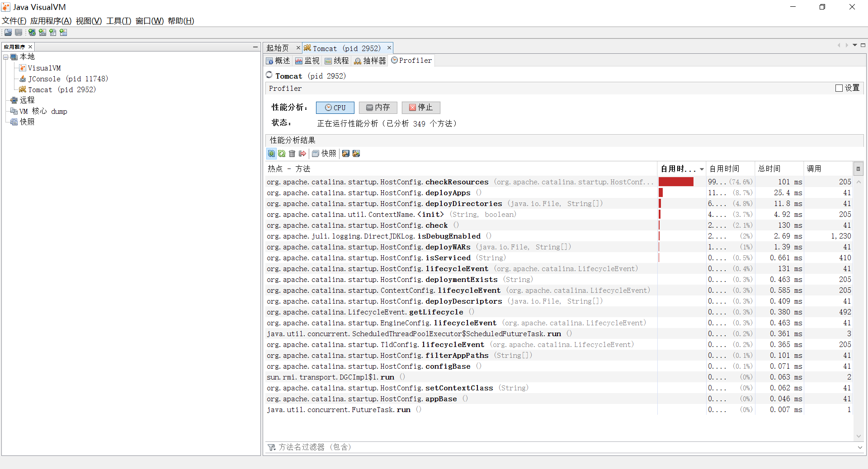Click the 停止 stop button
Image resolution: width=868 pixels, height=469 pixels.
click(421, 108)
